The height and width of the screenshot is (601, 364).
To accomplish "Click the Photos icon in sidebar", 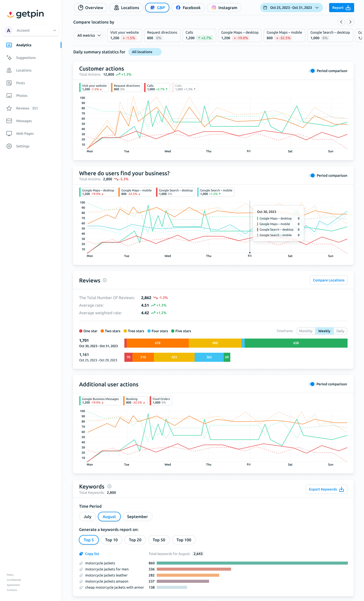I will click(x=9, y=96).
